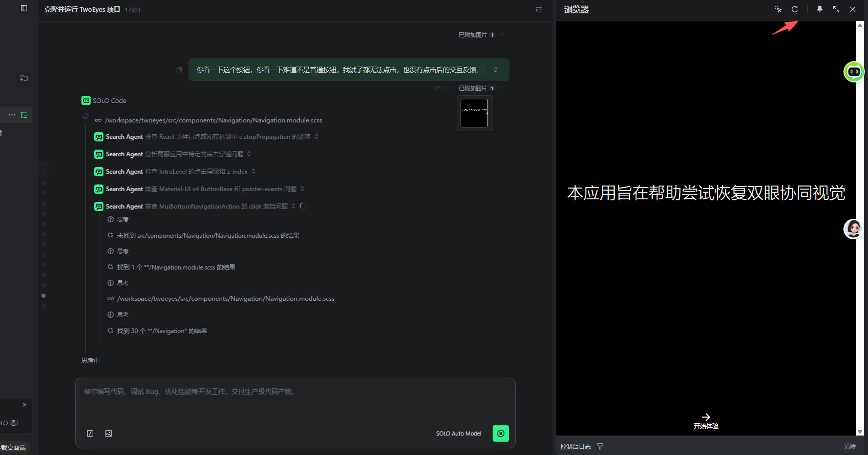
Task: Filter the console log with funnel icon
Action: [x=600, y=446]
